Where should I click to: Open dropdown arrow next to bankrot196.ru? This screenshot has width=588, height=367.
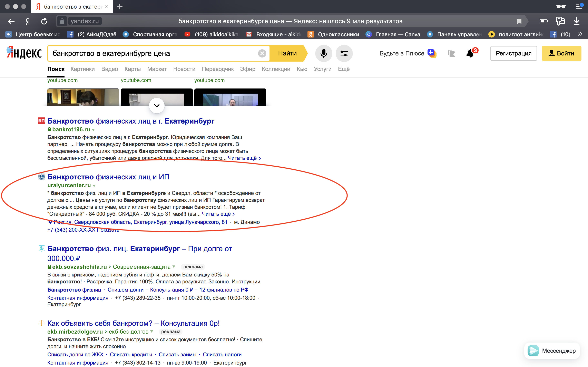point(93,130)
